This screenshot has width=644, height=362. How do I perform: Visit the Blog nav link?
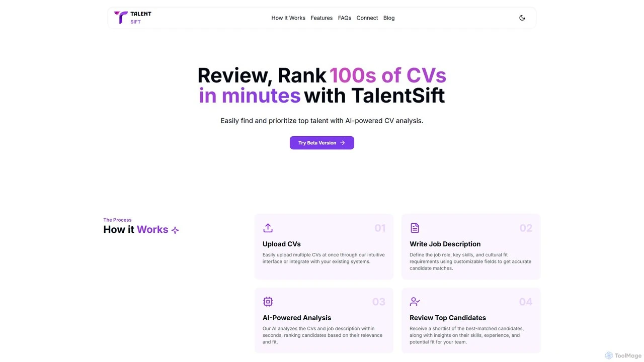pyautogui.click(x=389, y=18)
